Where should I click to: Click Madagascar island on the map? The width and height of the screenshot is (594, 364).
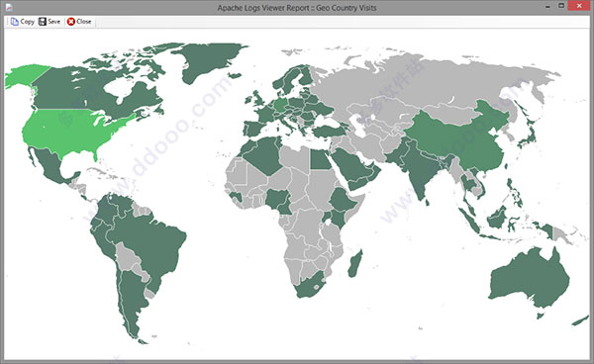coord(355,264)
